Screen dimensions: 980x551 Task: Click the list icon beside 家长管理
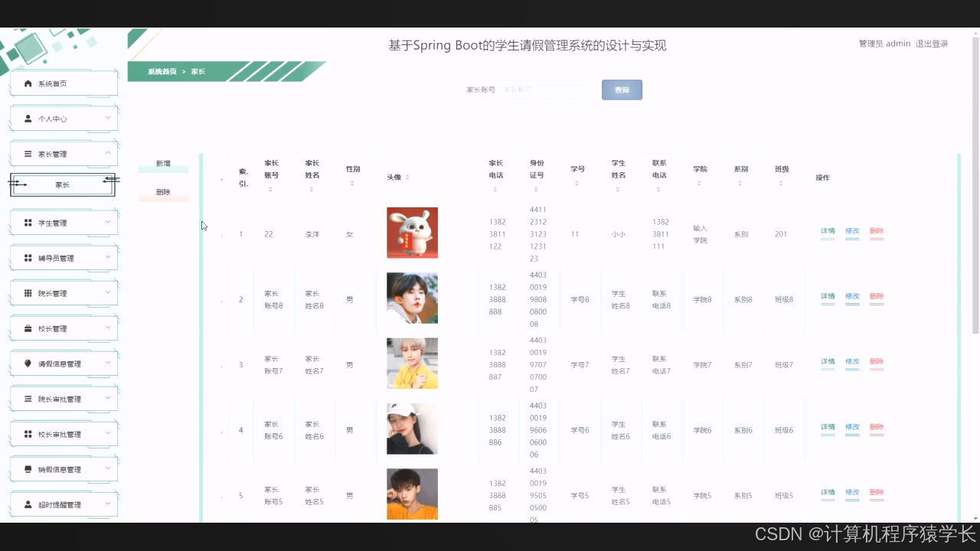click(26, 153)
